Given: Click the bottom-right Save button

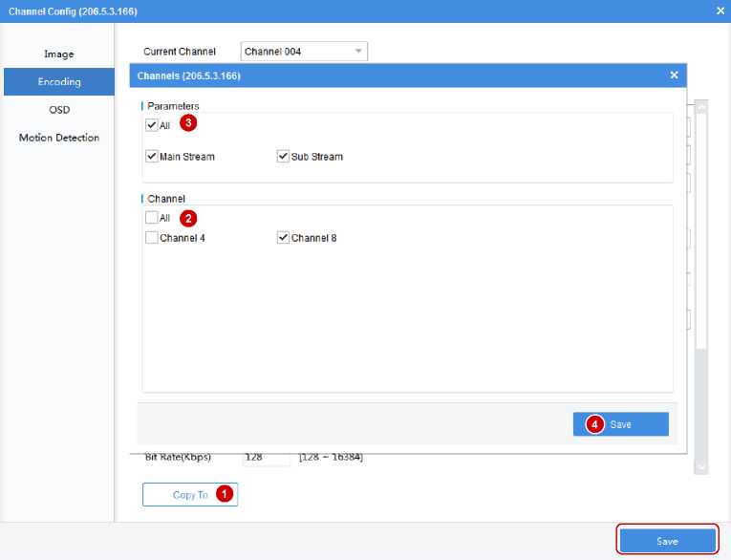Looking at the screenshot, I should point(667,541).
